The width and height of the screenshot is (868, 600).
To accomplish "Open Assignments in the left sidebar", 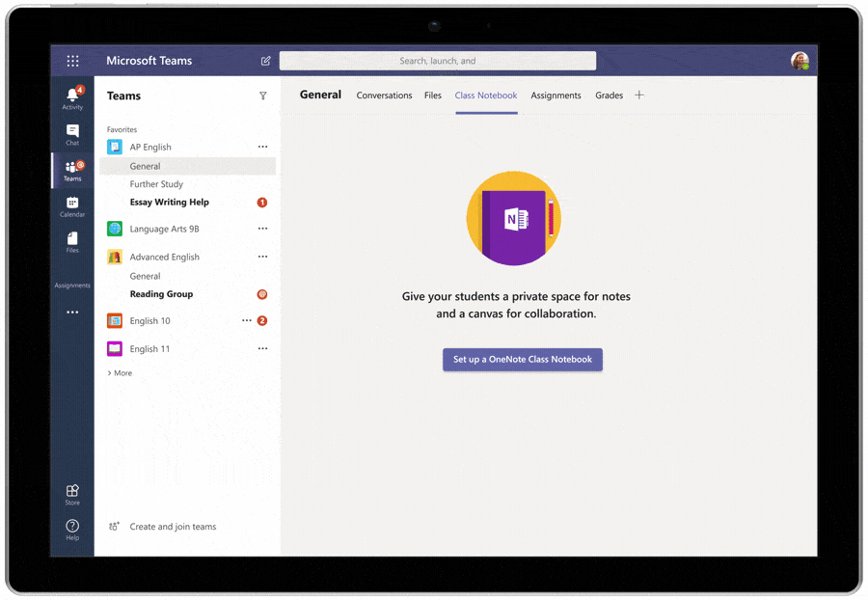I will click(72, 286).
